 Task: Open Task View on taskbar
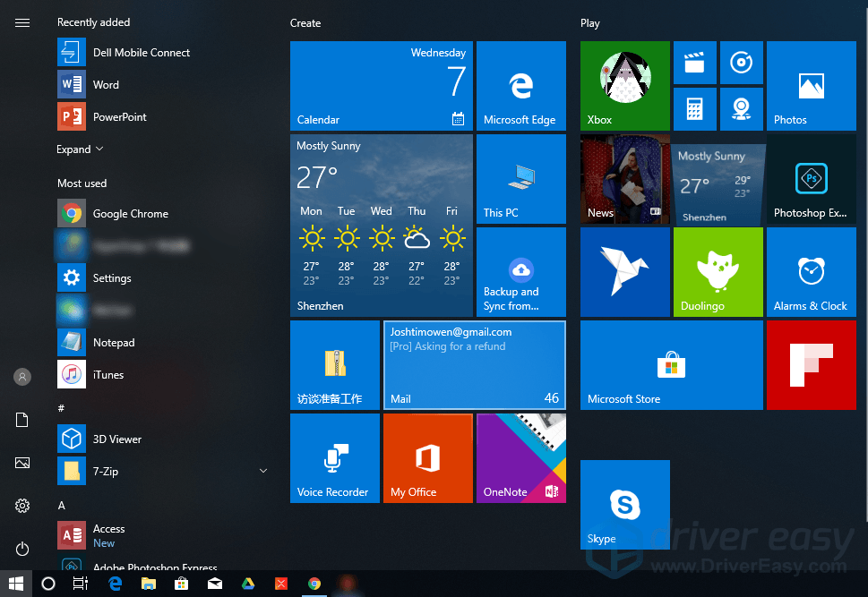pyautogui.click(x=81, y=584)
